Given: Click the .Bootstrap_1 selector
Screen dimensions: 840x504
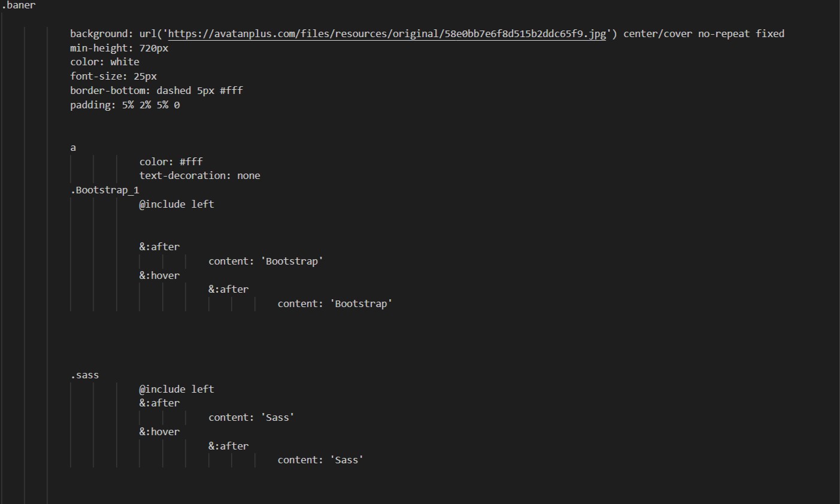Looking at the screenshot, I should 105,190.
